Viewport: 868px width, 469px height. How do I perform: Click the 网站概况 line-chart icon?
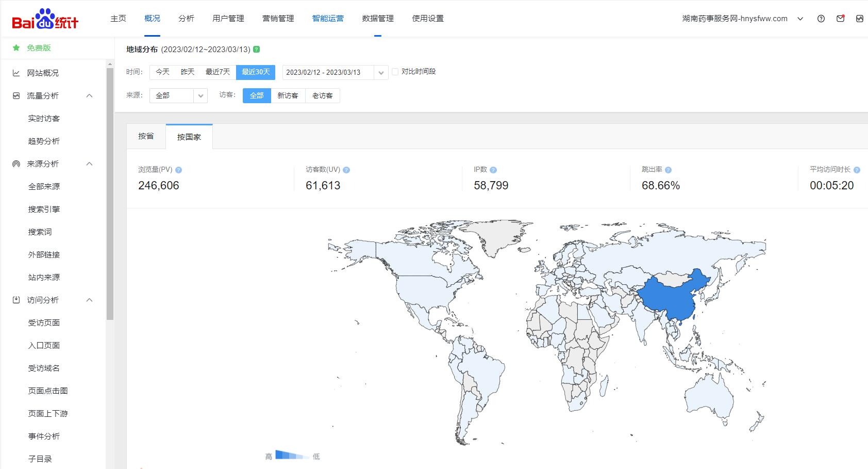coord(16,73)
